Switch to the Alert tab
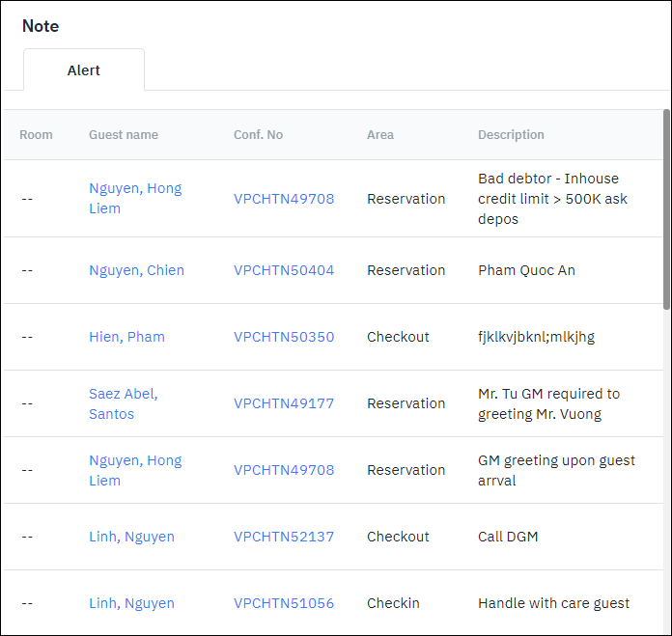The height and width of the screenshot is (636, 672). point(84,70)
